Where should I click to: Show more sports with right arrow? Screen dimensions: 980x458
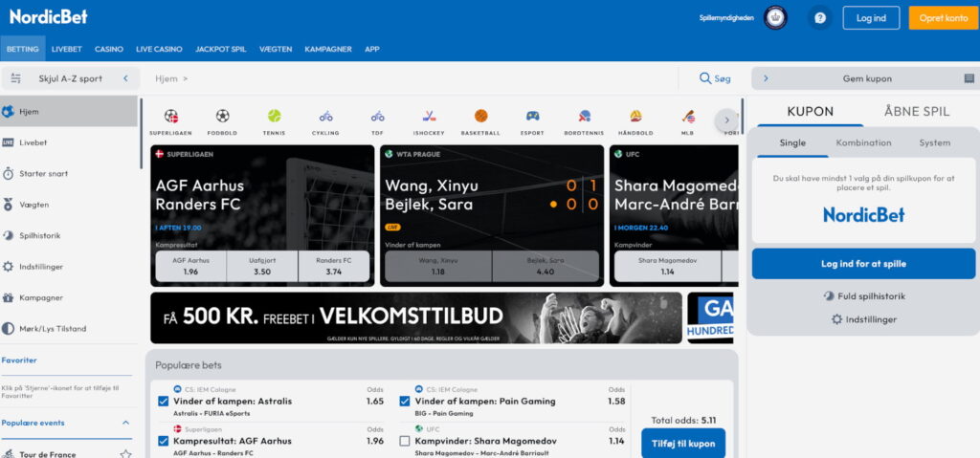point(726,120)
